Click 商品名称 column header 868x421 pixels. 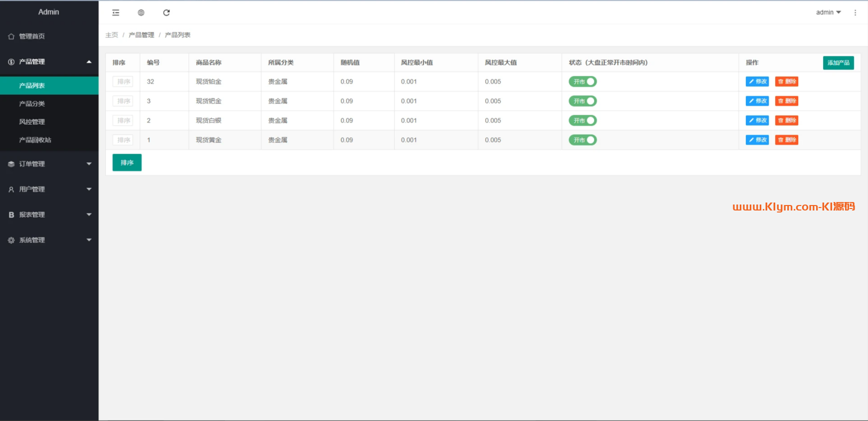tap(209, 63)
